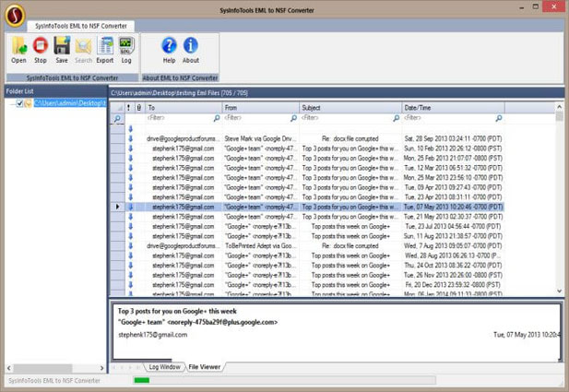Click the importance exclamation column header
The height and width of the screenshot is (392, 569).
(128, 107)
